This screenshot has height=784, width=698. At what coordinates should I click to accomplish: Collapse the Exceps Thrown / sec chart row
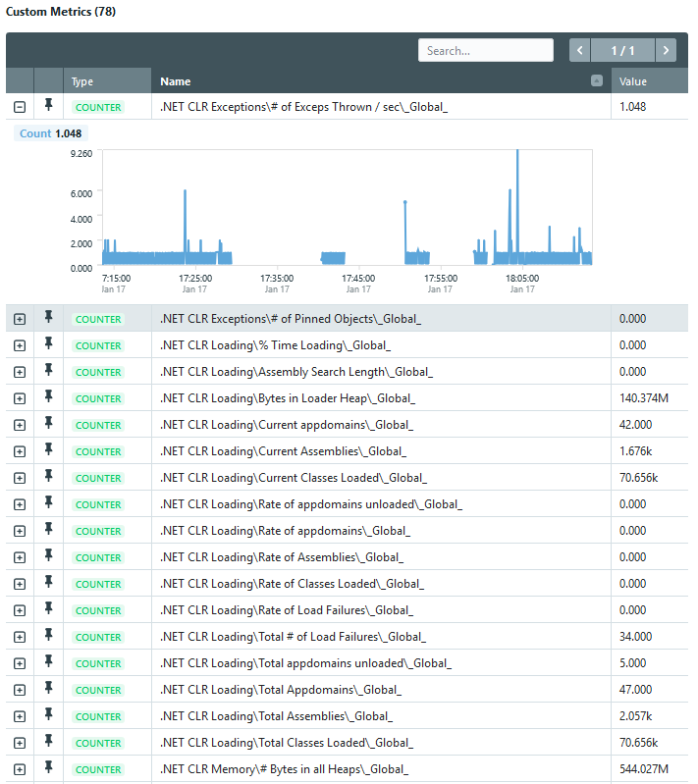(20, 107)
